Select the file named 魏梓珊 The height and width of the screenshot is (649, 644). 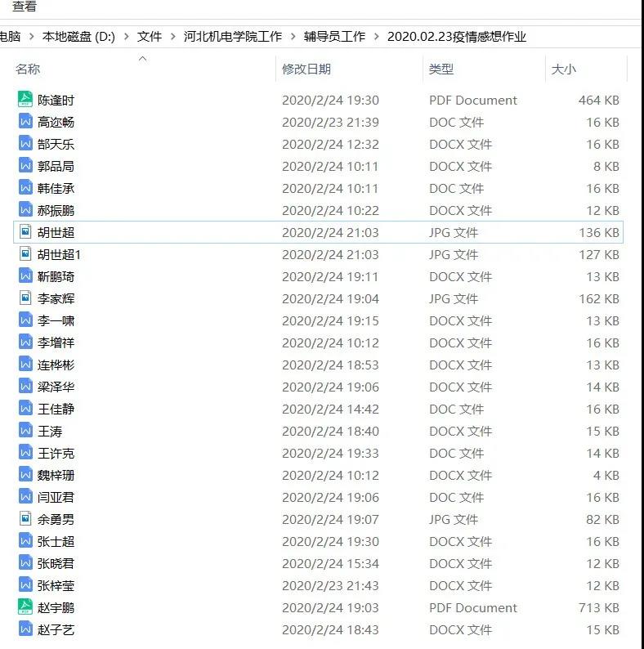click(x=56, y=475)
